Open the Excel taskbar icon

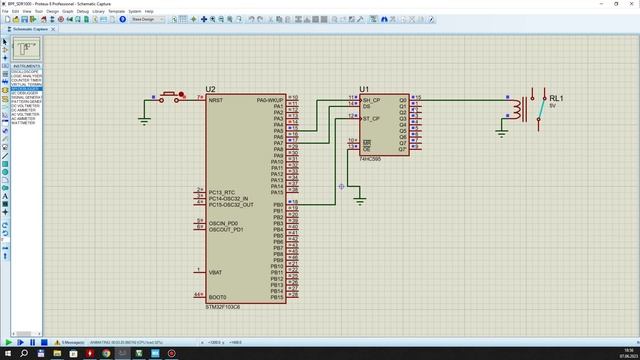(x=139, y=353)
